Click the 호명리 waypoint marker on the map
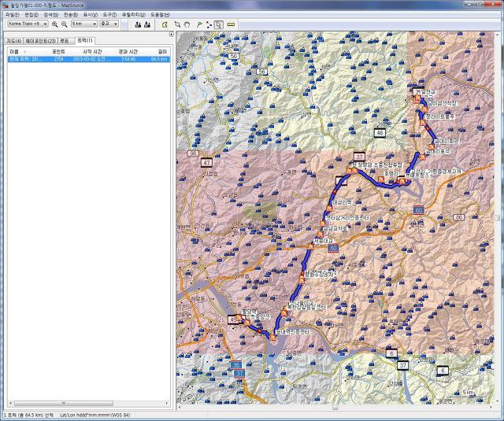The image size is (504, 421). click(x=380, y=179)
